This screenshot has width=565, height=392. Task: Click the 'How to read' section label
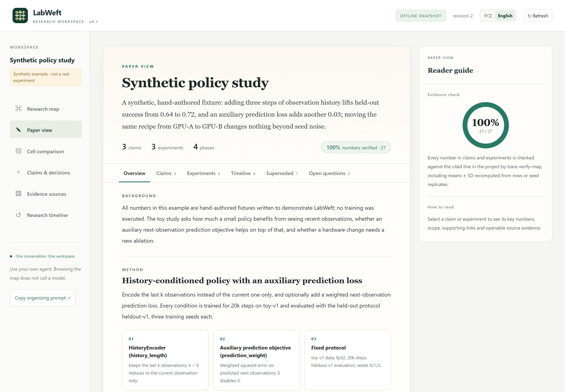click(440, 207)
